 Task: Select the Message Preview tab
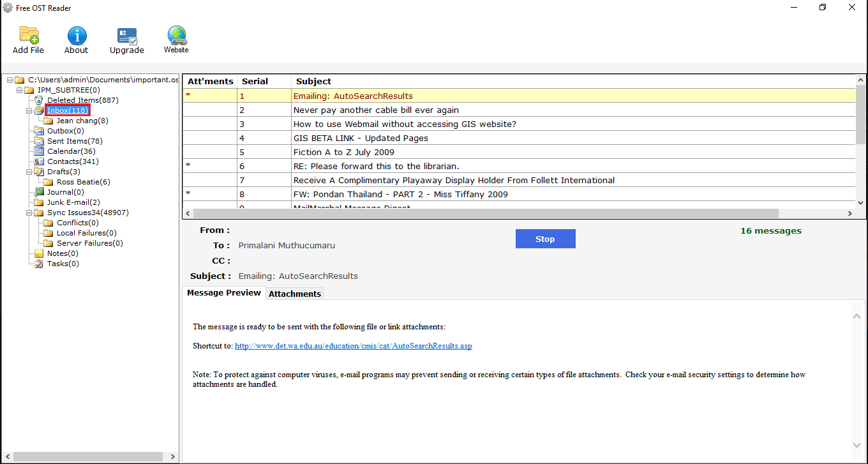click(x=223, y=293)
